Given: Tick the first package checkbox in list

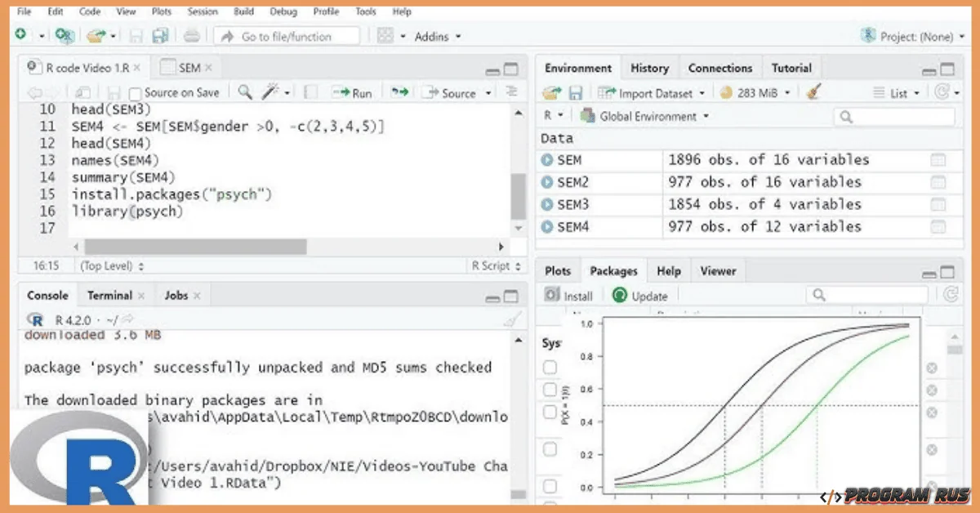Looking at the screenshot, I should pyautogui.click(x=550, y=368).
